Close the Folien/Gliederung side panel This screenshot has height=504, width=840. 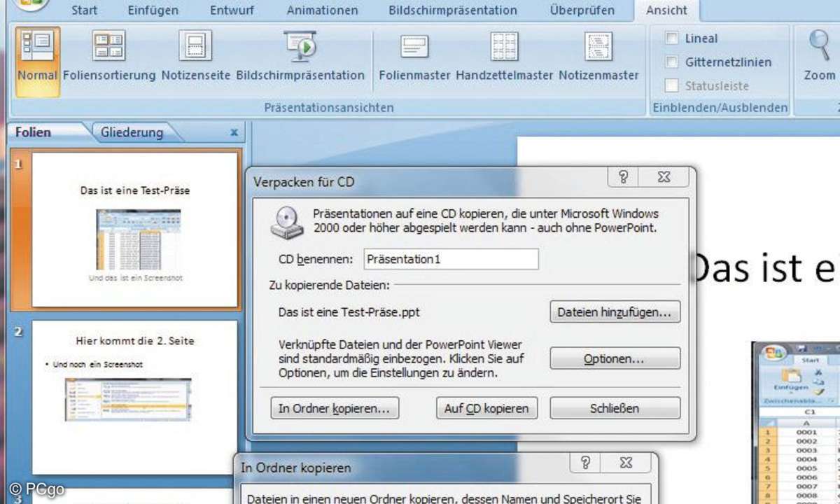click(234, 132)
